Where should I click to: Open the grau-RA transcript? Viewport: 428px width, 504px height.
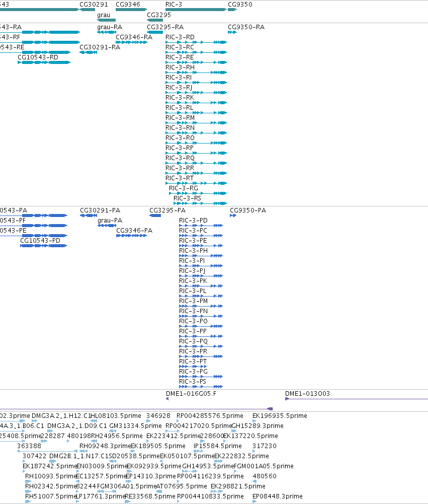pos(106,32)
